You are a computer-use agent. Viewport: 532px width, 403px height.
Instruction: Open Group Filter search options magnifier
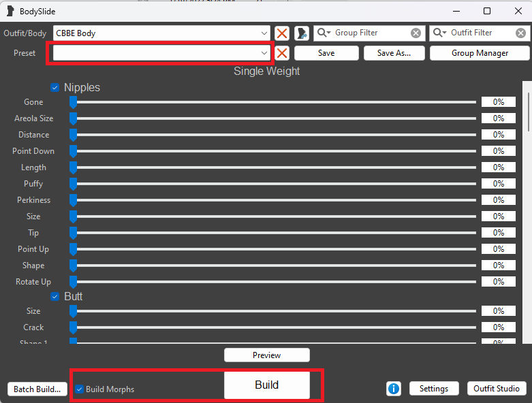[x=324, y=33]
